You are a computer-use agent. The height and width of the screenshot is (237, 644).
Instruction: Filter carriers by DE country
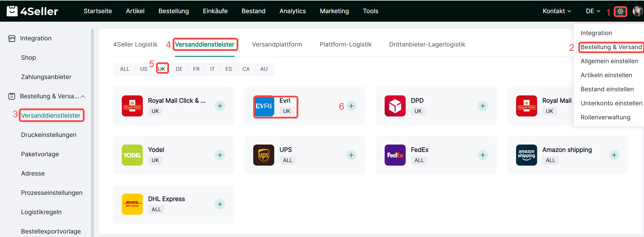click(179, 69)
